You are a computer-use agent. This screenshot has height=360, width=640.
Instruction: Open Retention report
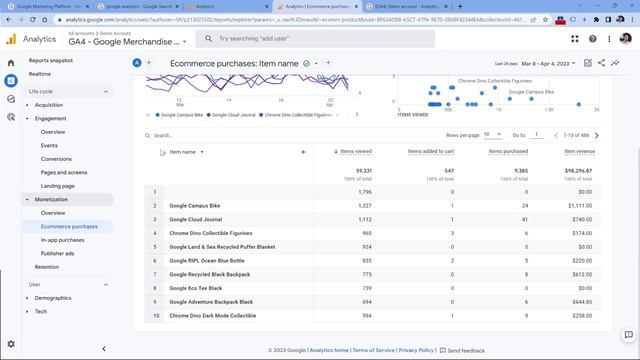47,267
